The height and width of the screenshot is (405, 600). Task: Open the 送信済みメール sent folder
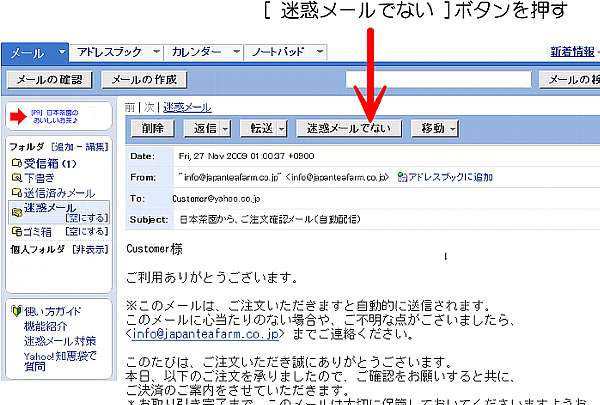point(57,193)
